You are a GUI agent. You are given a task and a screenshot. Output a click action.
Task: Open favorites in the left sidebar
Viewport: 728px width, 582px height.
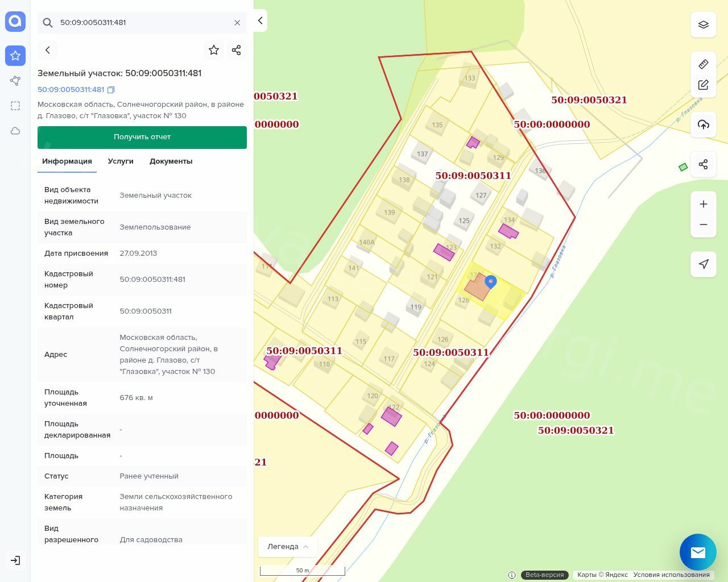tap(15, 56)
